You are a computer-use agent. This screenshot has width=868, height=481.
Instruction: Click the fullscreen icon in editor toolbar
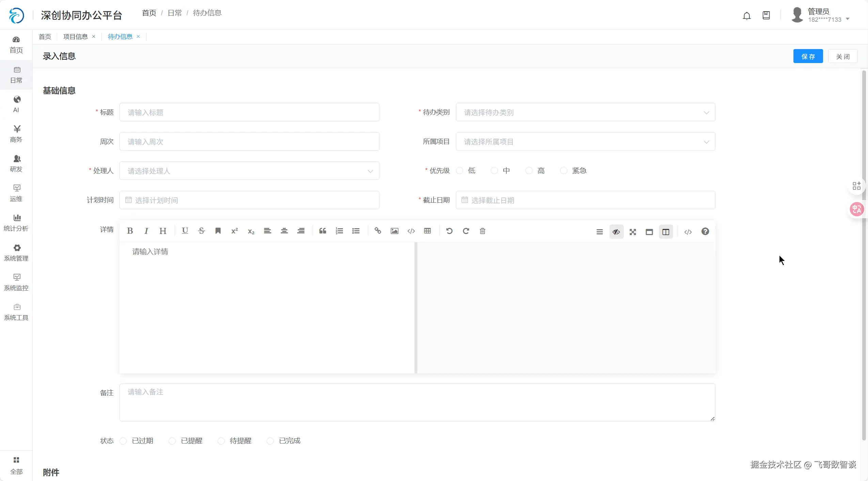(633, 232)
